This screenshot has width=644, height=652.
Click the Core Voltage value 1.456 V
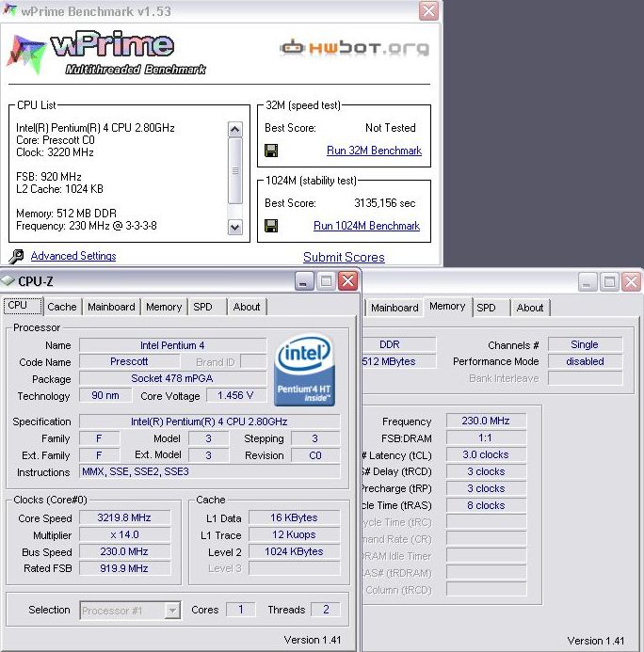tap(236, 395)
